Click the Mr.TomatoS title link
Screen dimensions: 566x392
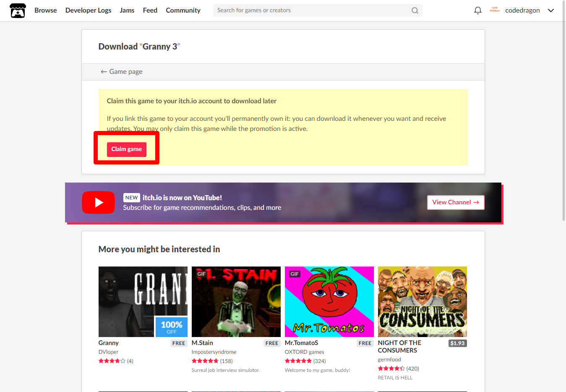pos(301,343)
